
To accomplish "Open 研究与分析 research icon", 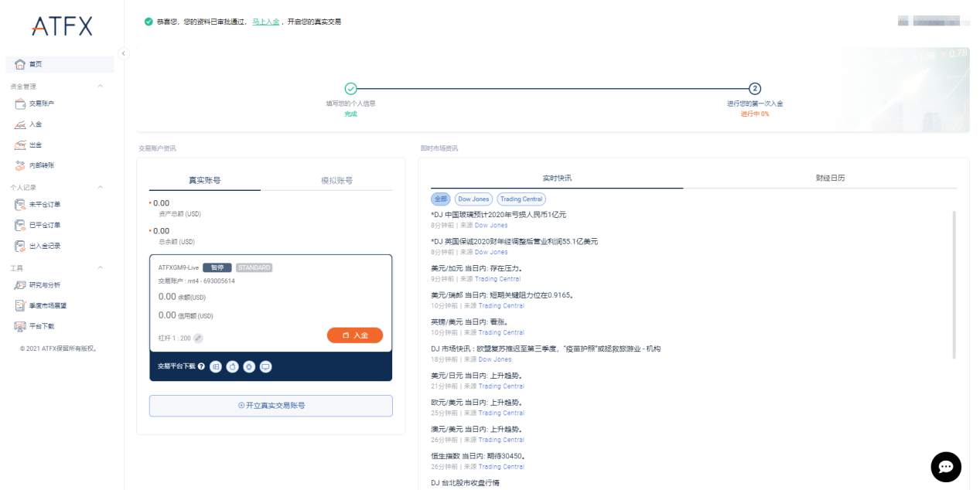I will pos(20,285).
